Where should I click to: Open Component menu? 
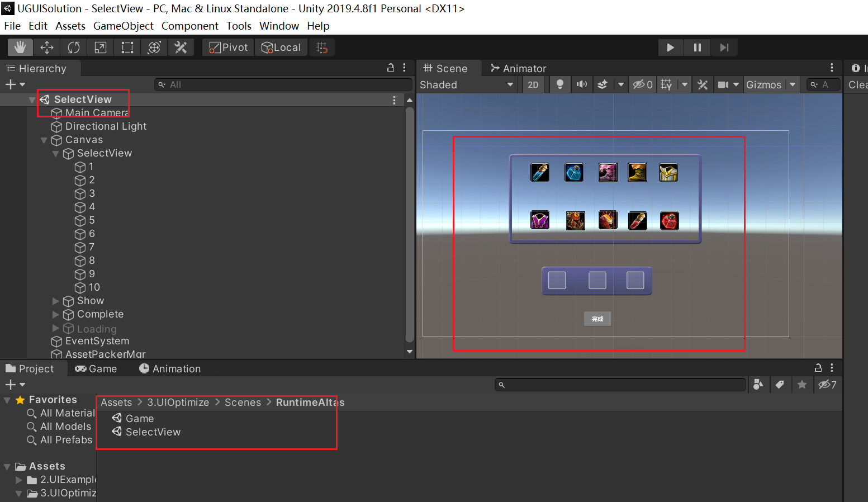[190, 26]
